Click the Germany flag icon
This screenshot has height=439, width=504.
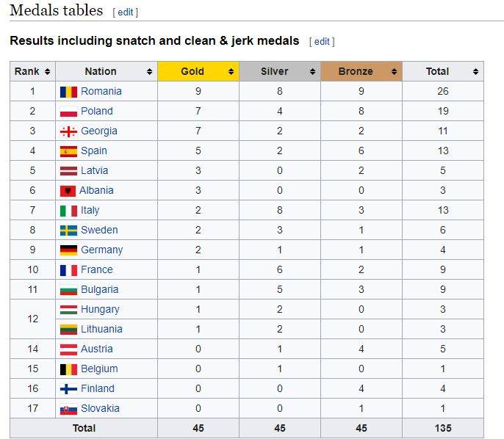coord(68,250)
